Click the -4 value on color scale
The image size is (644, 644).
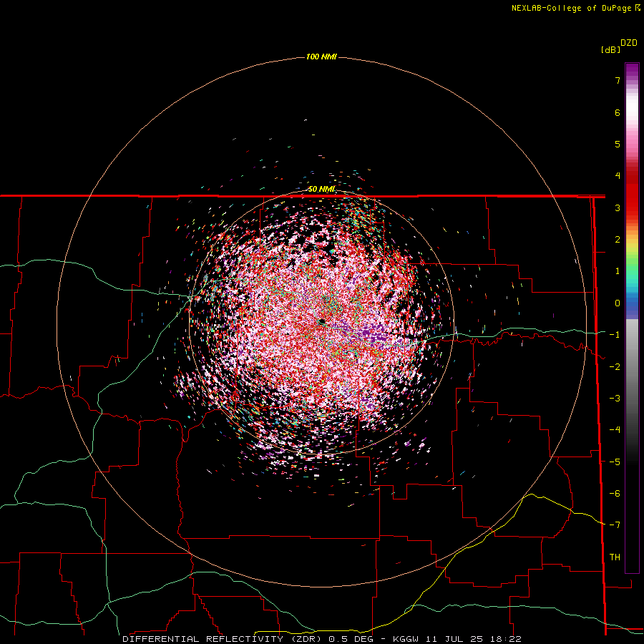(x=615, y=430)
